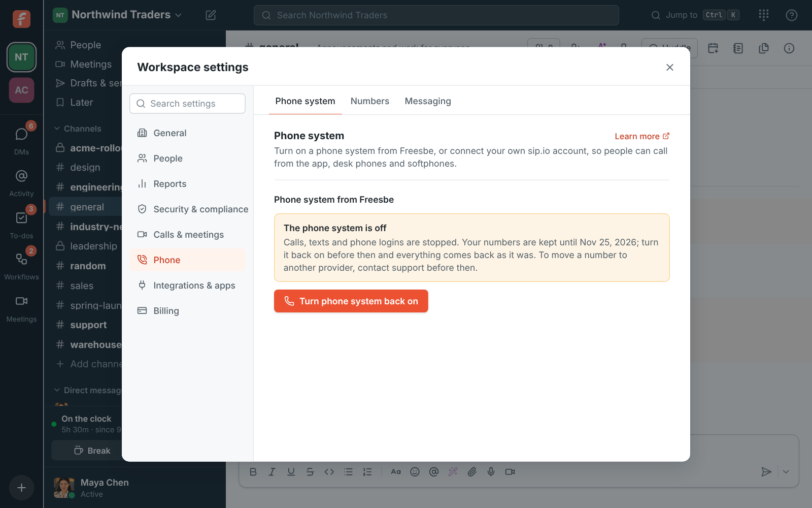812x508 pixels.
Task: Insert a numbered list in composer
Action: click(x=367, y=472)
